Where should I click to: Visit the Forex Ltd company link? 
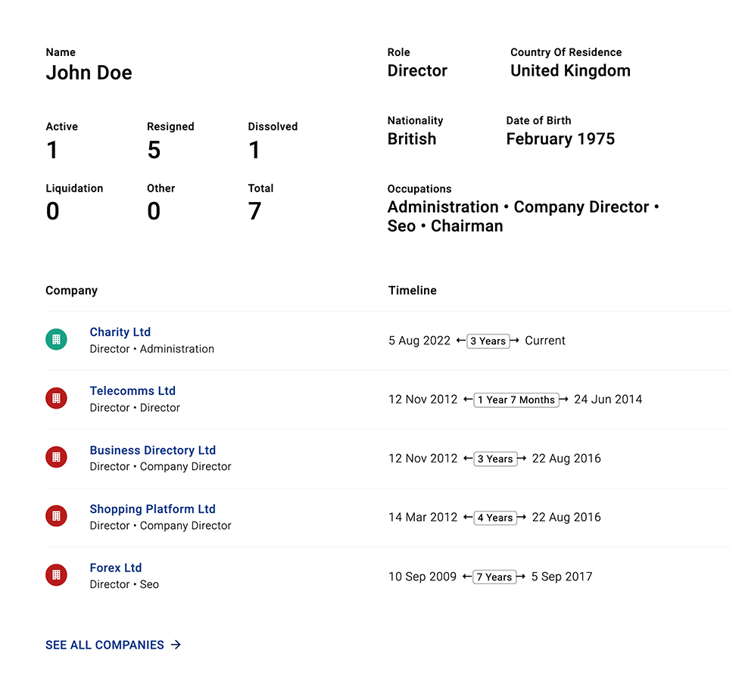pyautogui.click(x=115, y=568)
